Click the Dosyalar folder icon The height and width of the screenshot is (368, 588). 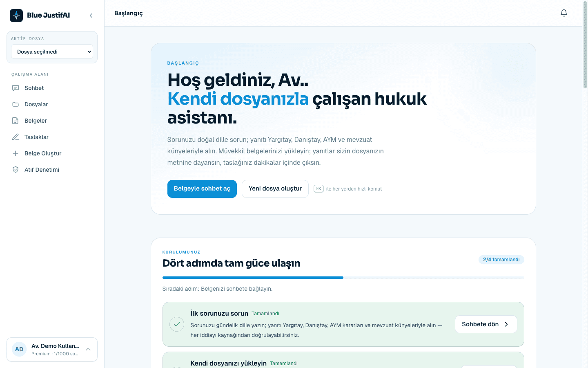click(x=16, y=104)
